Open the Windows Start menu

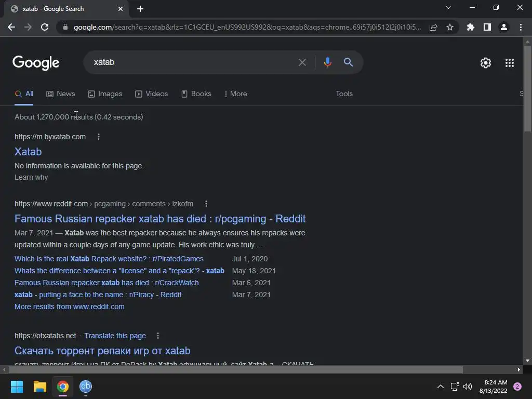point(17,387)
